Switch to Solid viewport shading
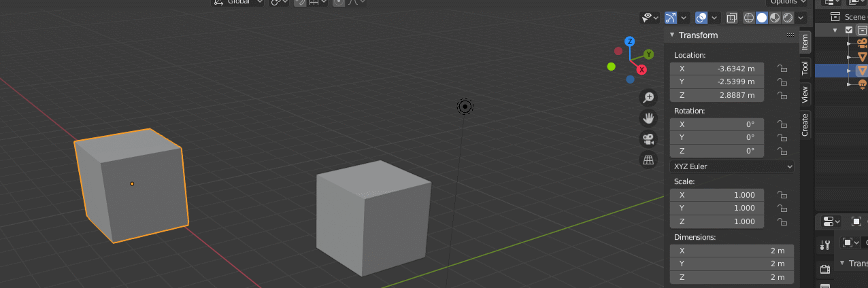Screen dimensions: 868x288 pyautogui.click(x=762, y=18)
